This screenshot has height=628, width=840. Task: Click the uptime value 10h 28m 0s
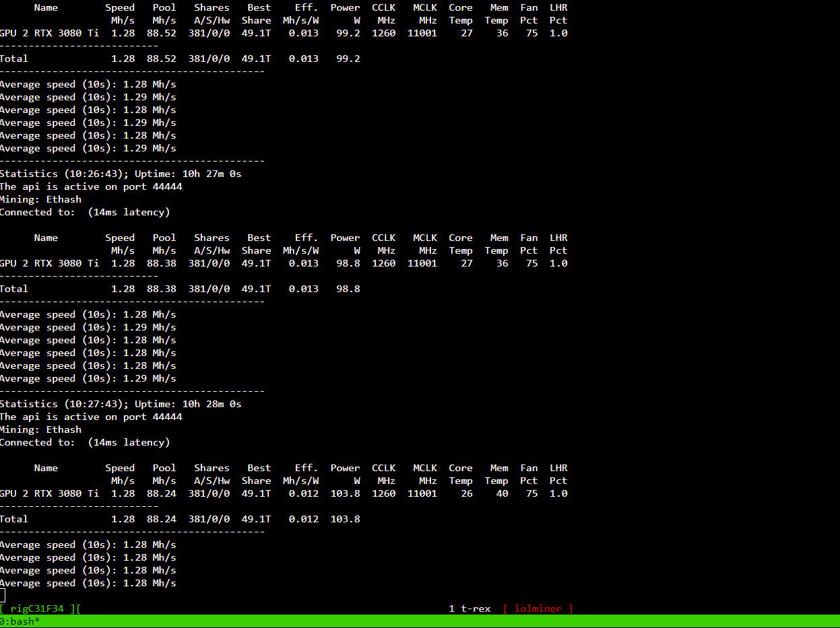pyautogui.click(x=212, y=404)
